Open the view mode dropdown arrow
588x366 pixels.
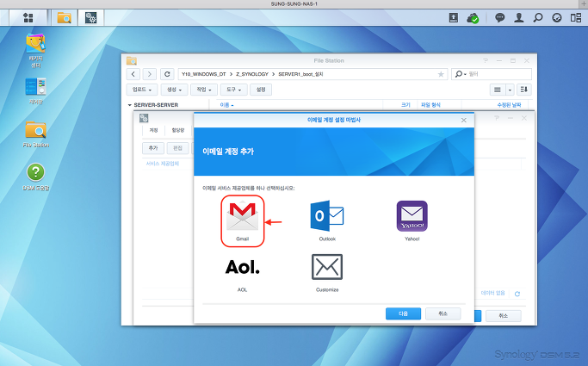coord(510,90)
